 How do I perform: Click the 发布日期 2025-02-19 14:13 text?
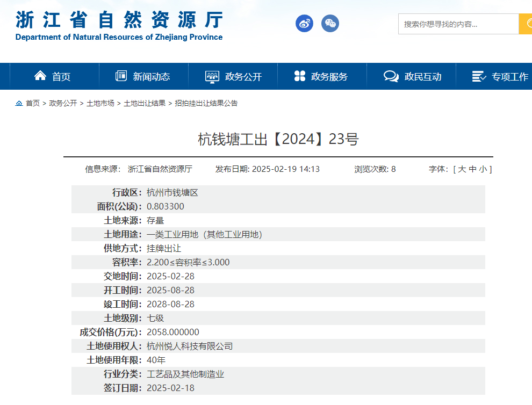pos(268,169)
